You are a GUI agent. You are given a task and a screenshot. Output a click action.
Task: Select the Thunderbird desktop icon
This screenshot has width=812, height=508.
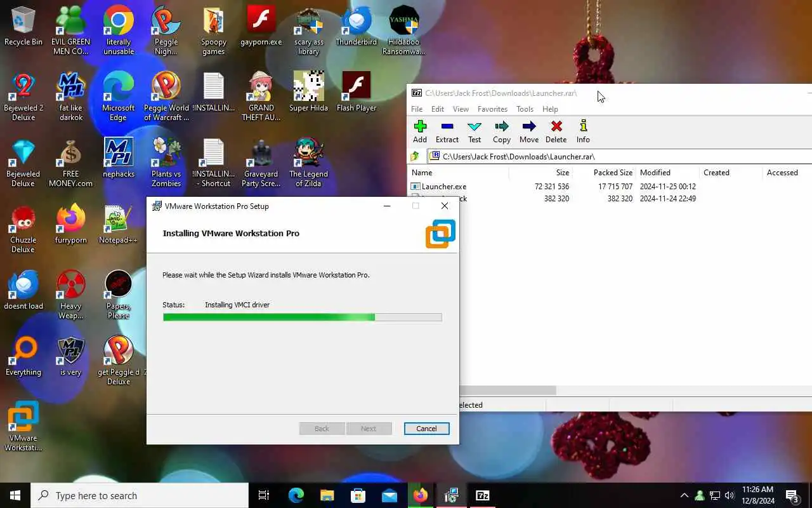357,27
